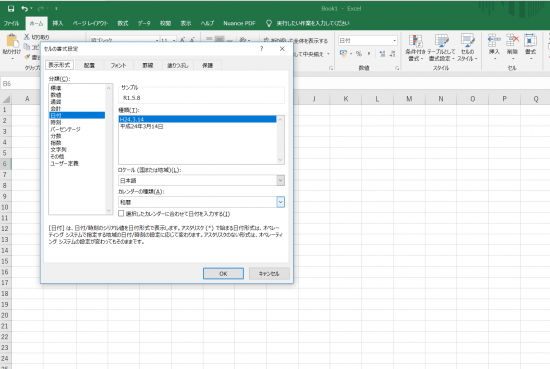Open Conditional Formatting (条件付き書式)
Image resolution: width=550 pixels, height=369 pixels.
(x=415, y=47)
